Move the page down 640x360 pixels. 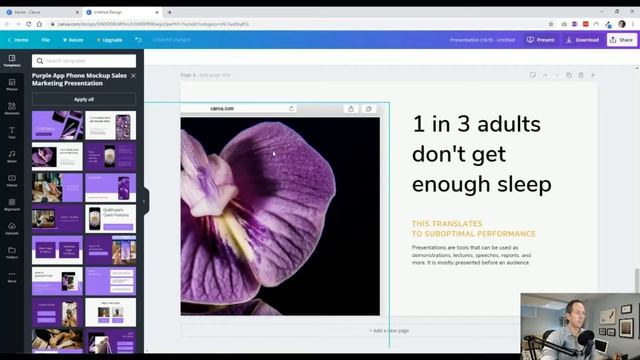(556, 75)
